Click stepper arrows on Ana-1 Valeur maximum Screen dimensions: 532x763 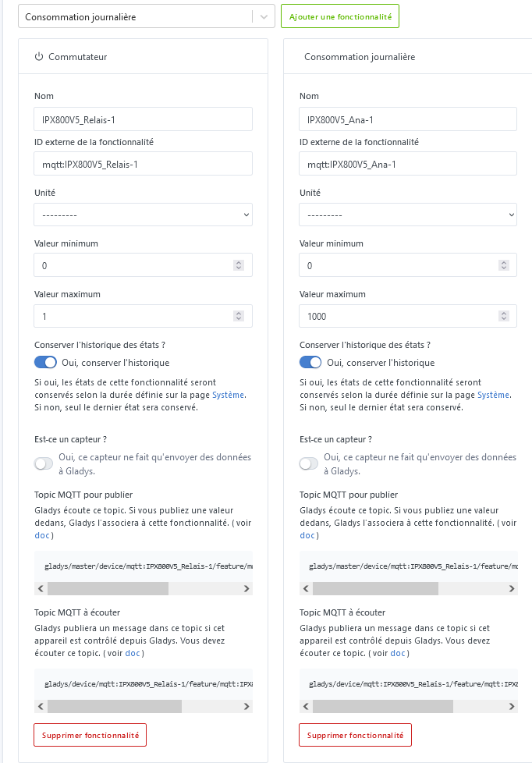(x=504, y=316)
